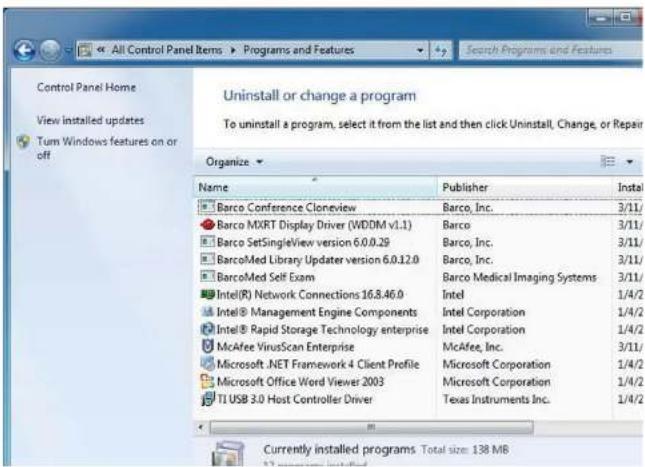Open Control Panel Home link
This screenshot has height=467, width=645.
[86, 87]
